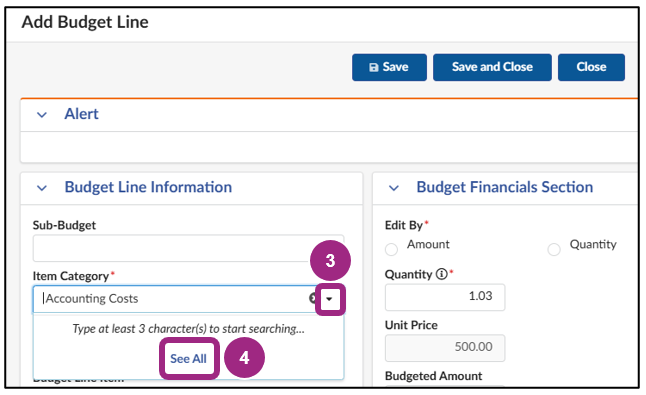This screenshot has height=395, width=646.
Task: Click the Quantity field showing 1.03
Action: [445, 297]
